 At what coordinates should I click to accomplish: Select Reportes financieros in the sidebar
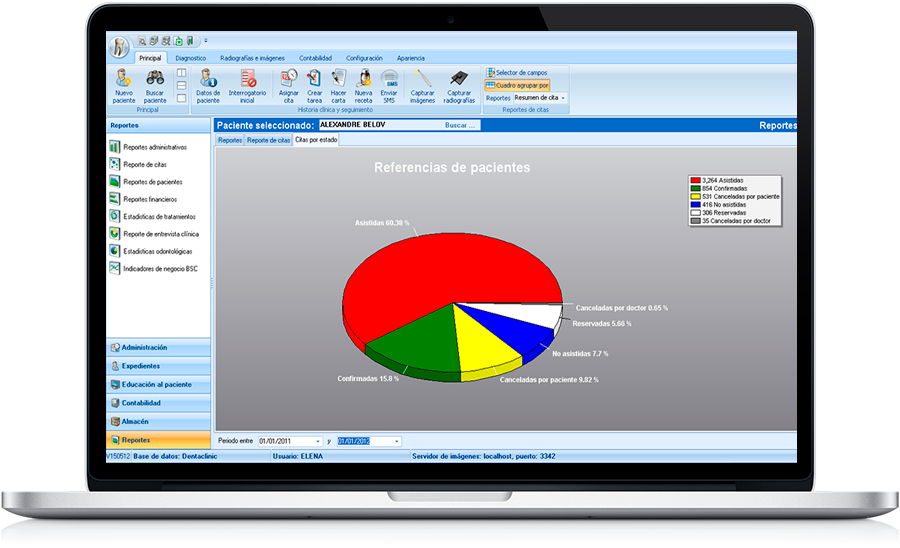150,199
